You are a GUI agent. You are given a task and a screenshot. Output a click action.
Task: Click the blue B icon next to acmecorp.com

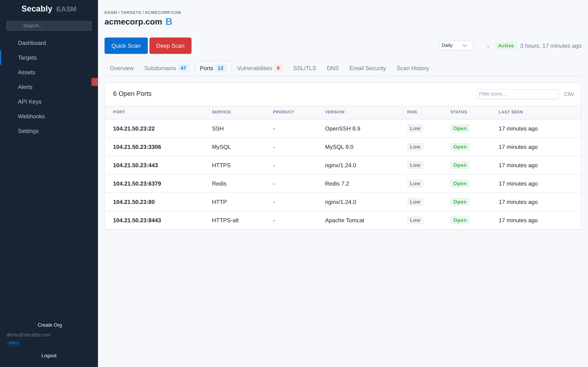tap(169, 22)
